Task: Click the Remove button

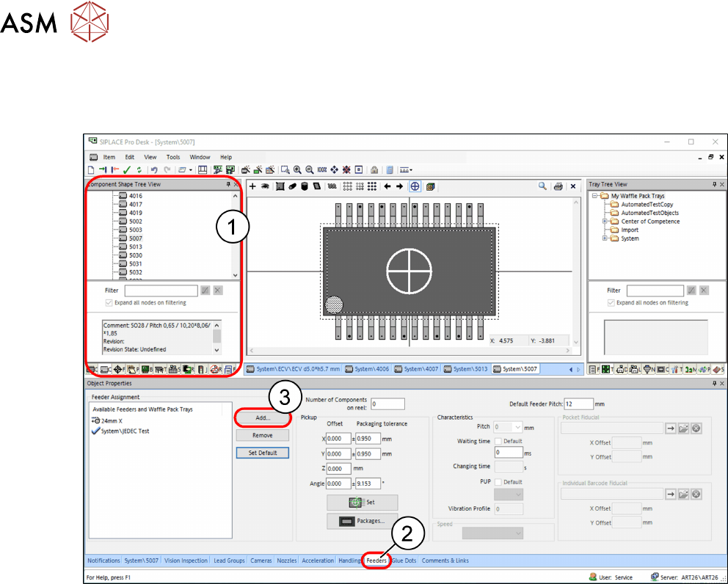Action: (263, 436)
